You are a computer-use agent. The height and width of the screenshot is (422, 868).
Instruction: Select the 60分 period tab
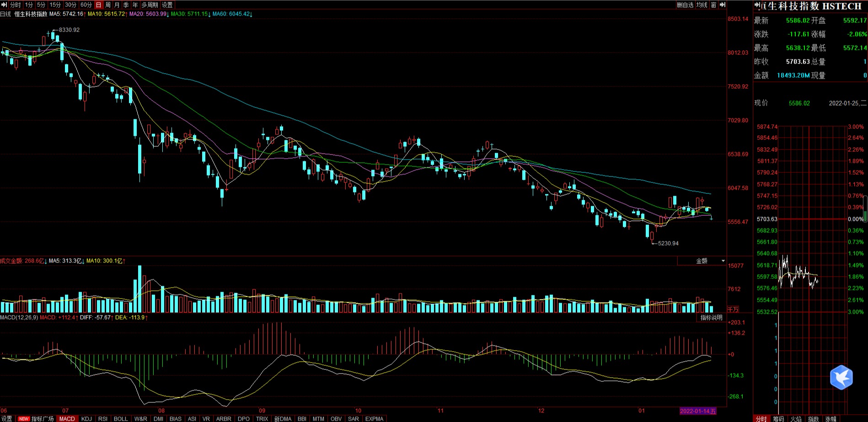pyautogui.click(x=86, y=5)
